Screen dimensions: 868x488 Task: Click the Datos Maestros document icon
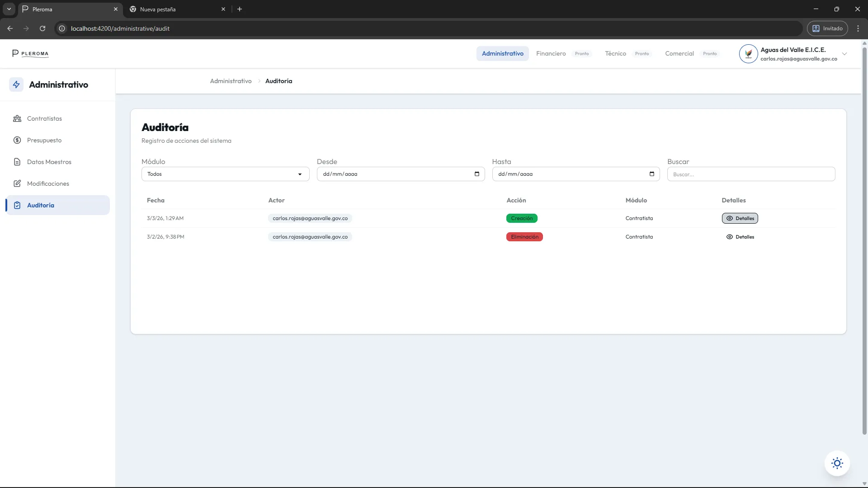[x=17, y=162]
